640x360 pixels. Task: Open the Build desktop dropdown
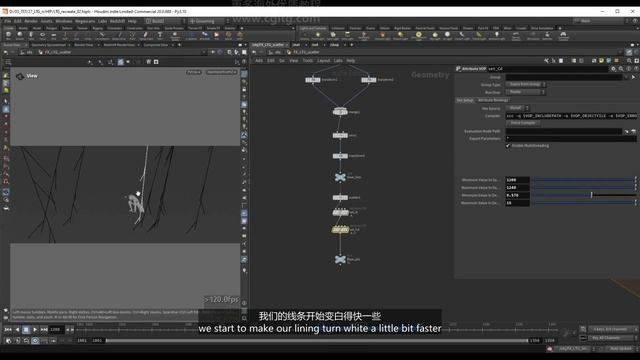[x=166, y=21]
